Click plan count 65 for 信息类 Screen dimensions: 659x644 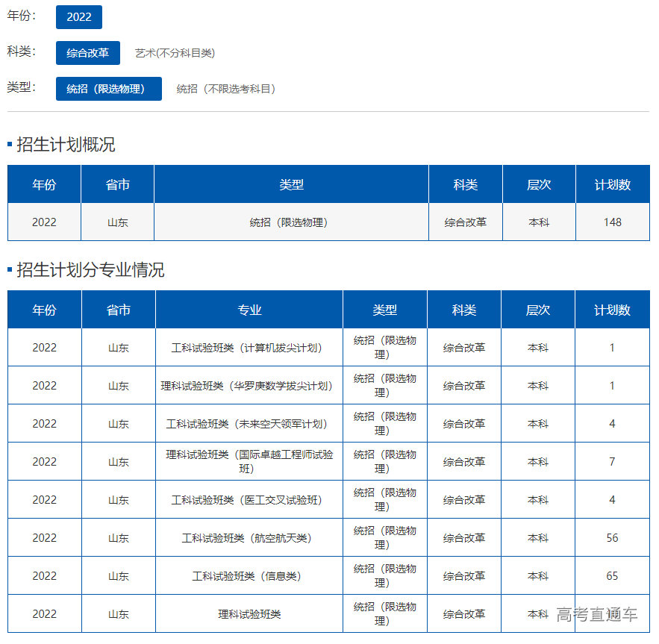[612, 576]
